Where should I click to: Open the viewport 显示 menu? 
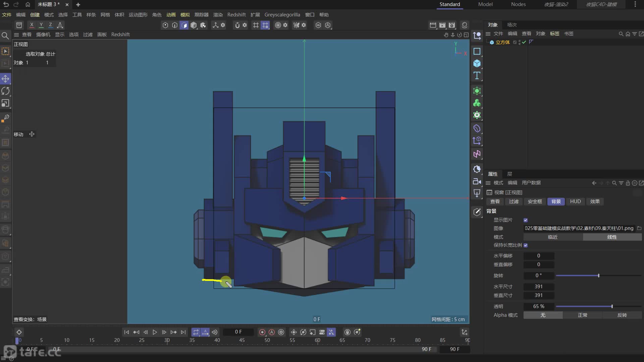point(60,35)
